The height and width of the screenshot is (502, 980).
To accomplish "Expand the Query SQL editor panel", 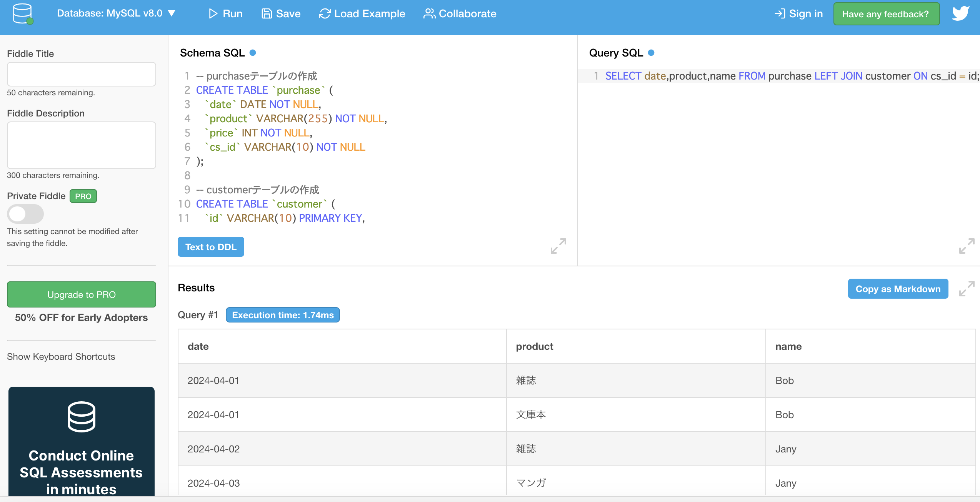I will click(967, 246).
